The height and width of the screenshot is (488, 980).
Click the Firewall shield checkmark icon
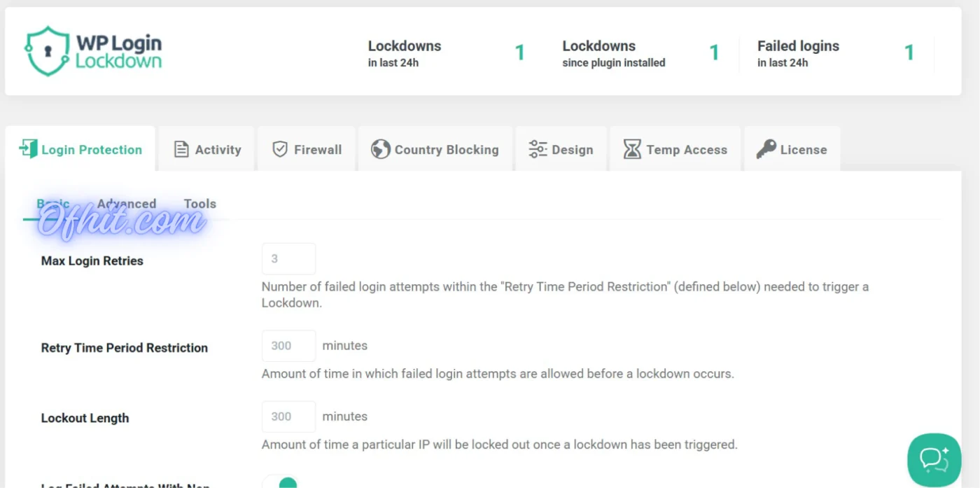(280, 149)
